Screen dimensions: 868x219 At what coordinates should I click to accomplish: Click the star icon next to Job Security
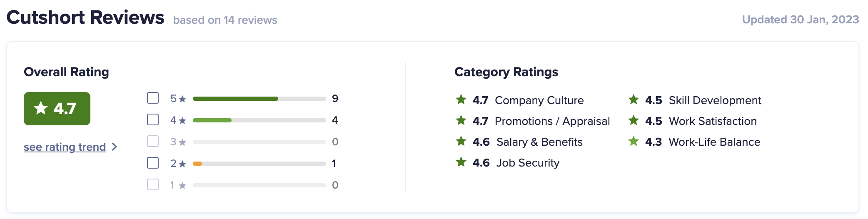461,162
